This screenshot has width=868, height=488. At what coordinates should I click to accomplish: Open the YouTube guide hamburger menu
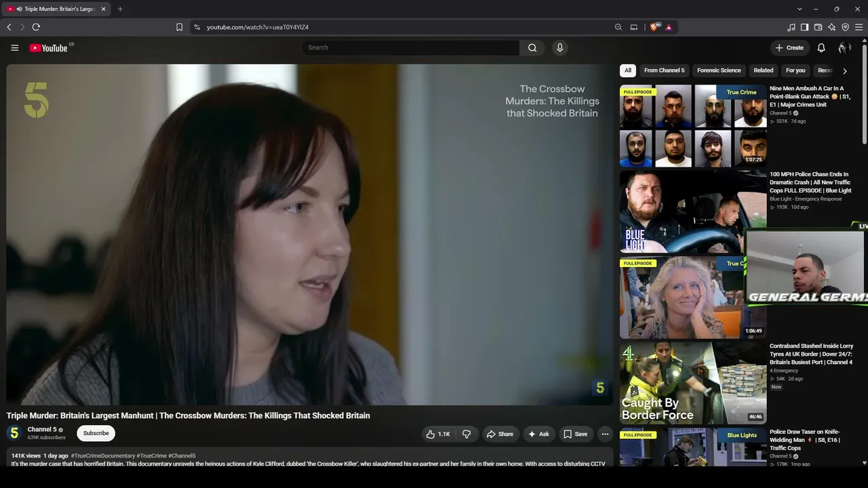pos(14,48)
